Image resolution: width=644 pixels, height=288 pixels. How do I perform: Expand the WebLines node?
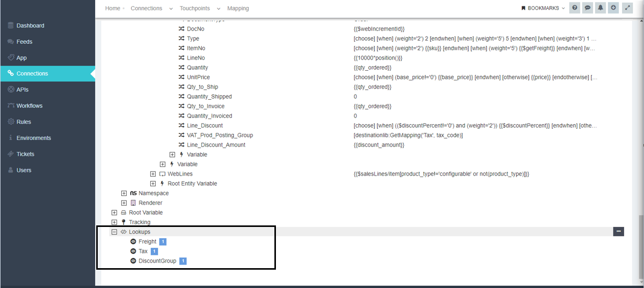153,174
